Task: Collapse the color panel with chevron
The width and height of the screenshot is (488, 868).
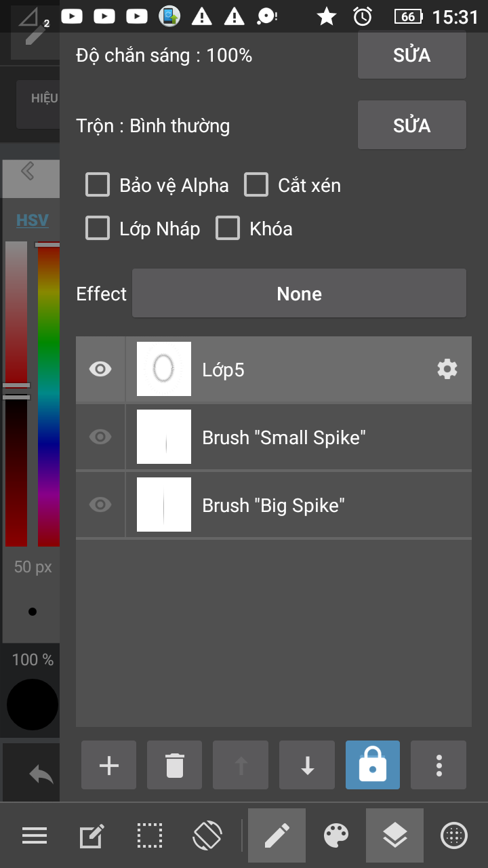Action: [x=28, y=171]
